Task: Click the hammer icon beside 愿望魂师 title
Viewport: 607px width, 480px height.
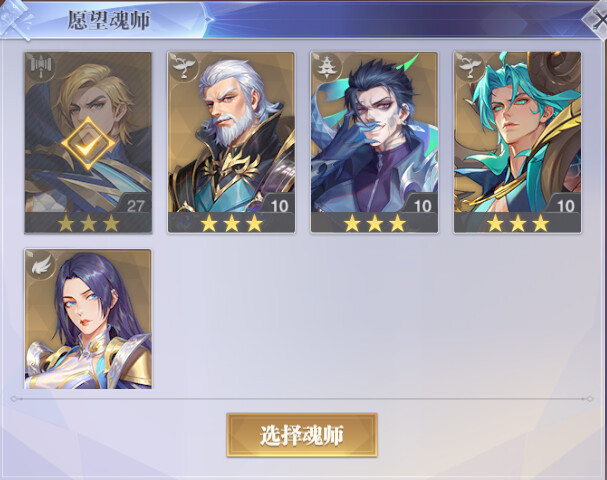Action: click(15, 19)
